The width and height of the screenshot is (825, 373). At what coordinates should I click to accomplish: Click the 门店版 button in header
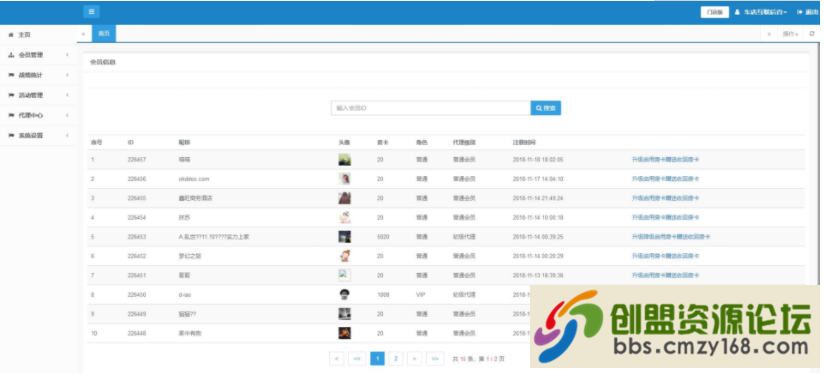[715, 12]
